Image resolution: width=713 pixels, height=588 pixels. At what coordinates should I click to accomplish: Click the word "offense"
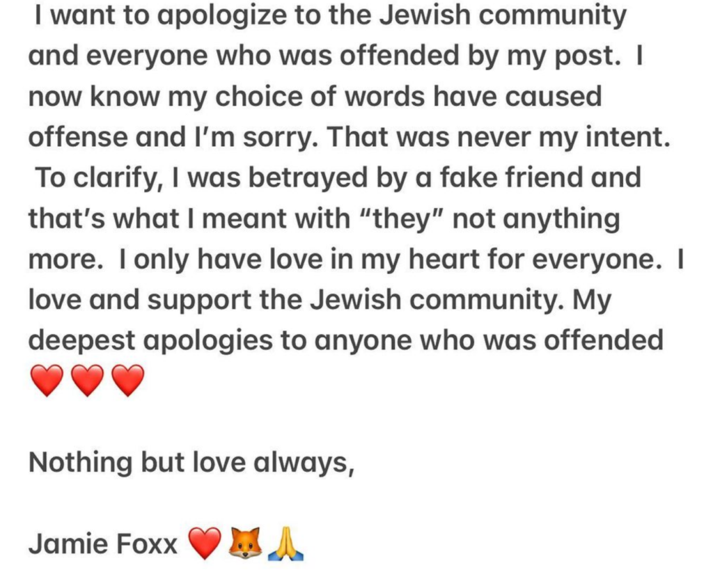pos(71,138)
